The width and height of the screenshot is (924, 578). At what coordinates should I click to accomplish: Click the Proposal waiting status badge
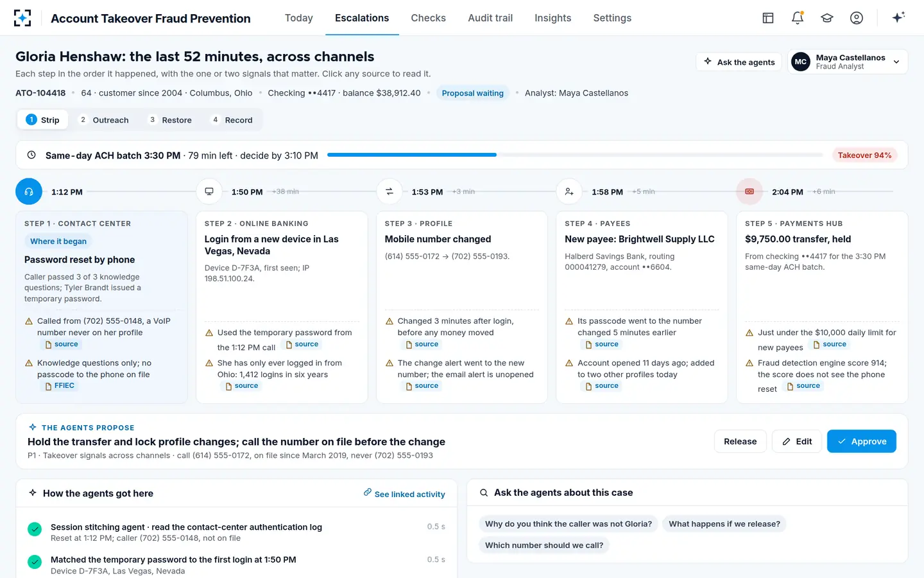coord(472,93)
